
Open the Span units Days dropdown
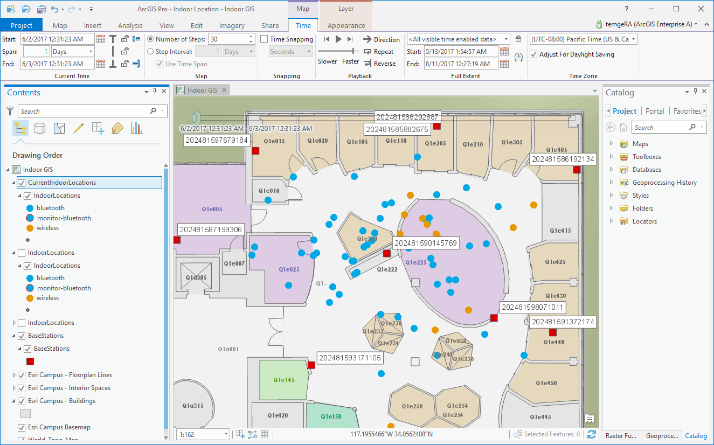73,51
